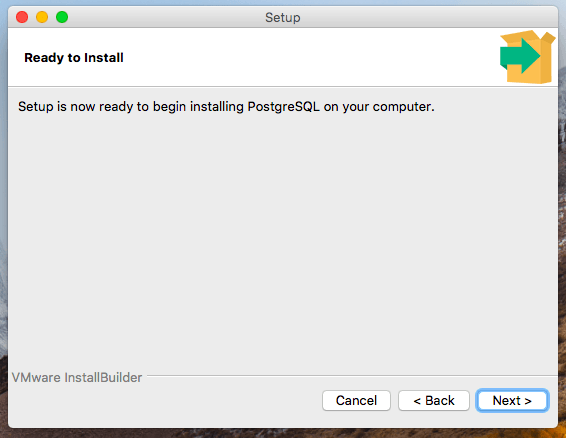Select the Ready to Install heading

pos(74,58)
